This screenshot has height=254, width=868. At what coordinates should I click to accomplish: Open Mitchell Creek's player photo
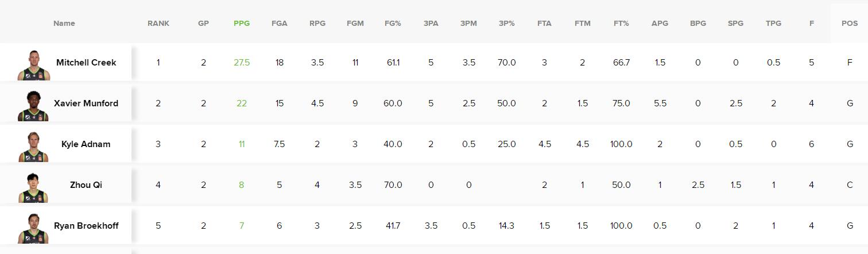coord(33,65)
